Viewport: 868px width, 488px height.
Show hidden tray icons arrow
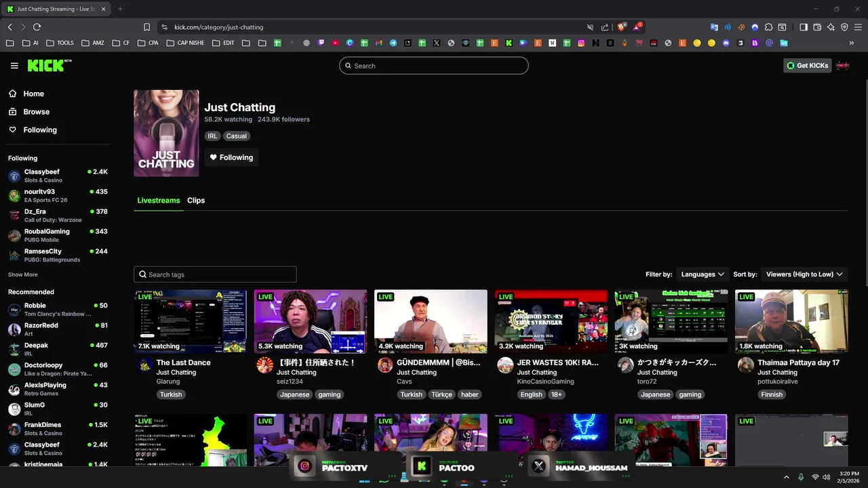pos(787,477)
